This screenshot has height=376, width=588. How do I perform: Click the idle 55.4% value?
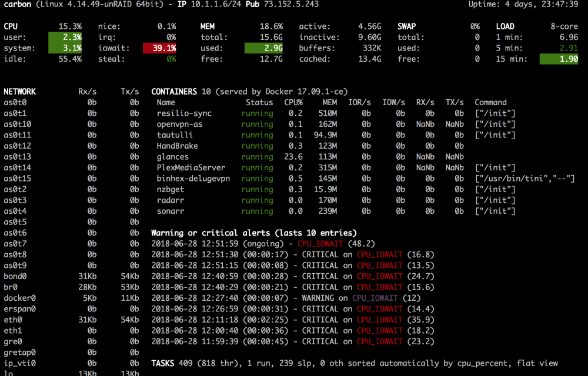[x=70, y=59]
